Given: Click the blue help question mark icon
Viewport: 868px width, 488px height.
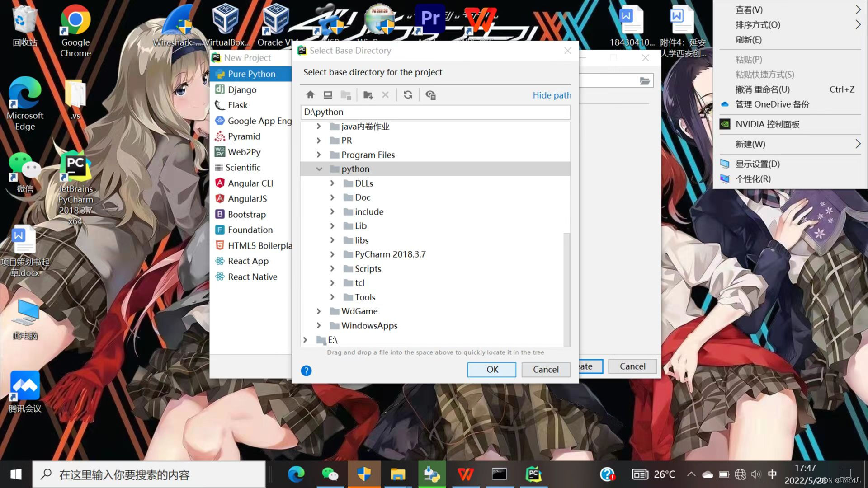Looking at the screenshot, I should pos(306,371).
